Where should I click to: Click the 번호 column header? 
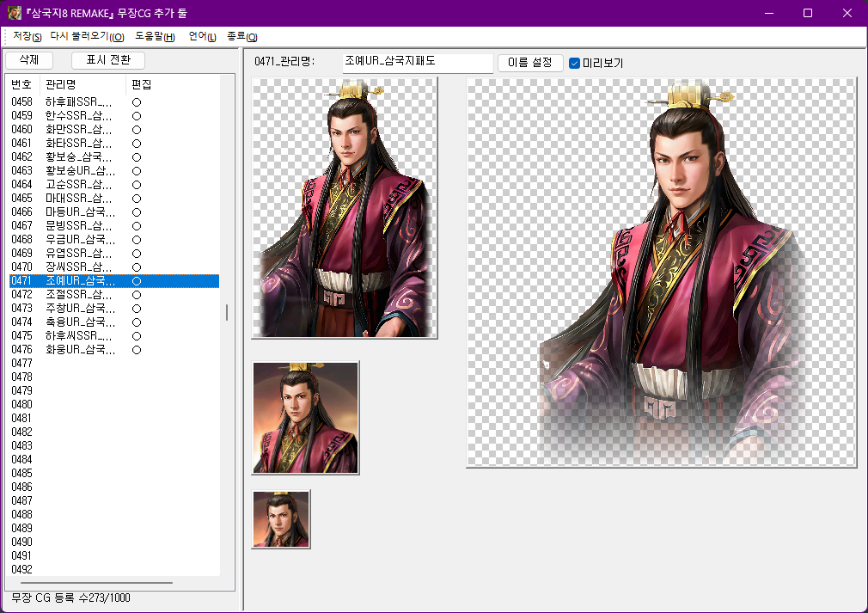[x=22, y=84]
